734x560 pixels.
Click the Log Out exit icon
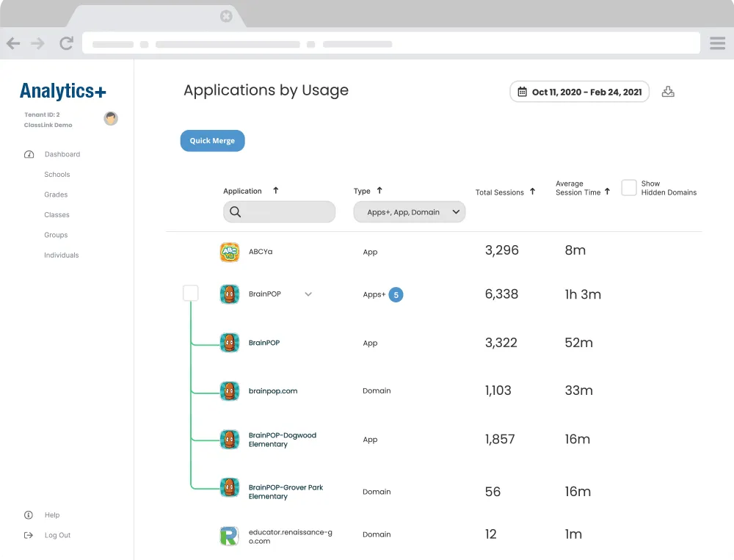click(x=29, y=535)
